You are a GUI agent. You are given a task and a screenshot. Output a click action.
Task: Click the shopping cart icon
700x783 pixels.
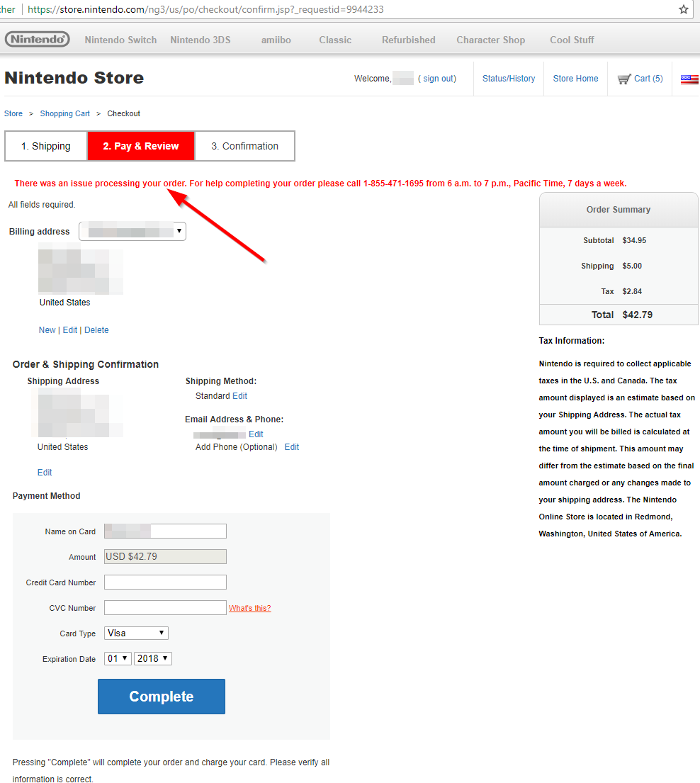point(623,79)
